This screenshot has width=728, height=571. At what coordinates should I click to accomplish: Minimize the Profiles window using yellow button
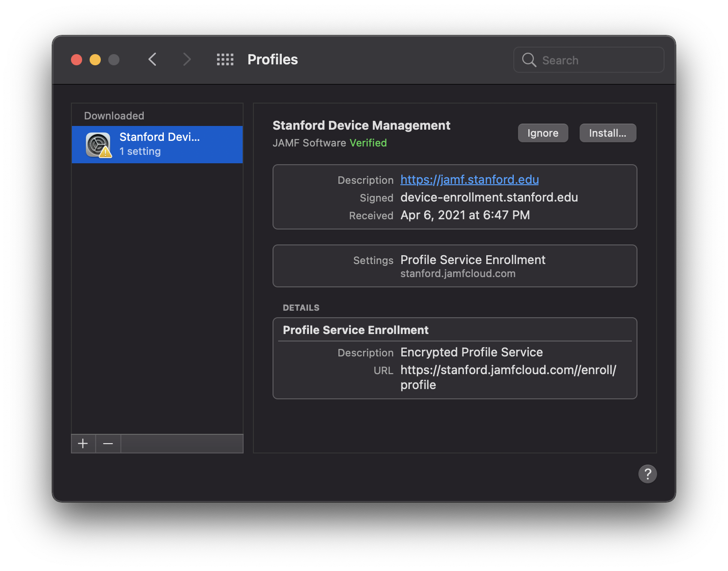click(x=95, y=60)
